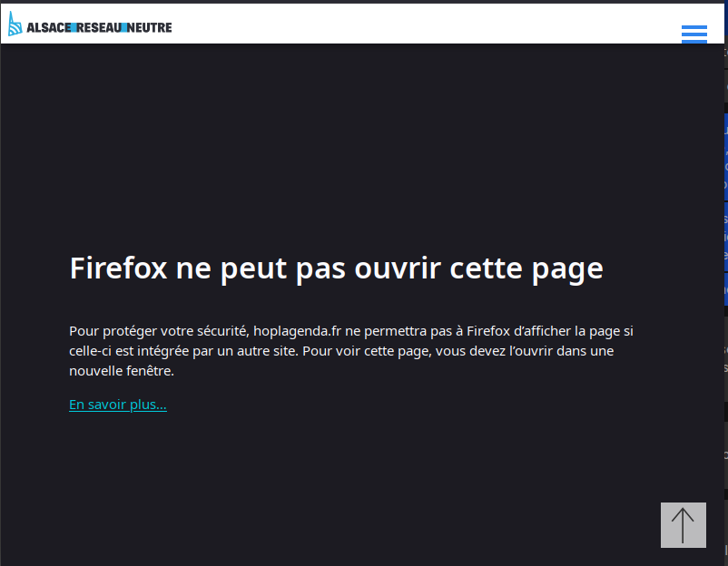This screenshot has width=728, height=566.
Task: Click 'vous devez l'ouvrir dans une' text
Action: (x=526, y=351)
